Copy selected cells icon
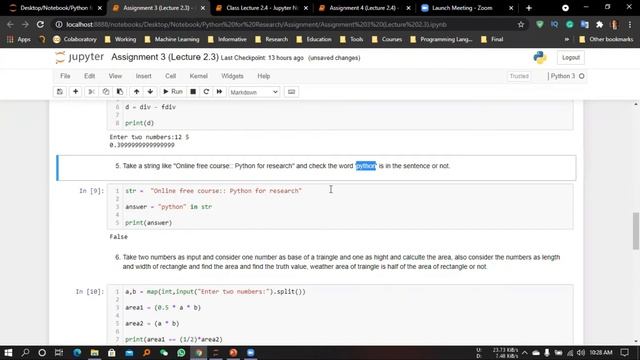This screenshot has width=640, height=360. click(106, 92)
